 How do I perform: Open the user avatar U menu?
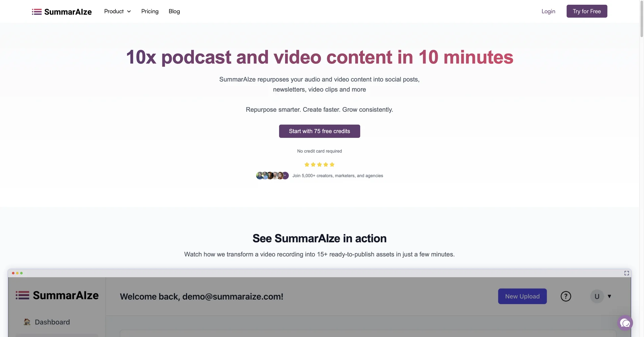601,296
